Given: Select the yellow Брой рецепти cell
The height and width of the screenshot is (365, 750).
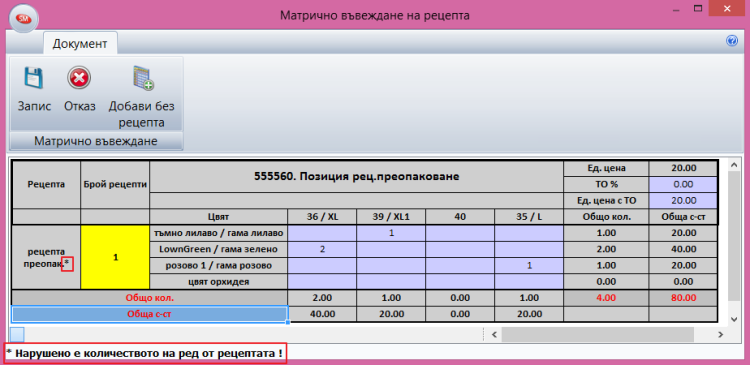Looking at the screenshot, I should 115,257.
